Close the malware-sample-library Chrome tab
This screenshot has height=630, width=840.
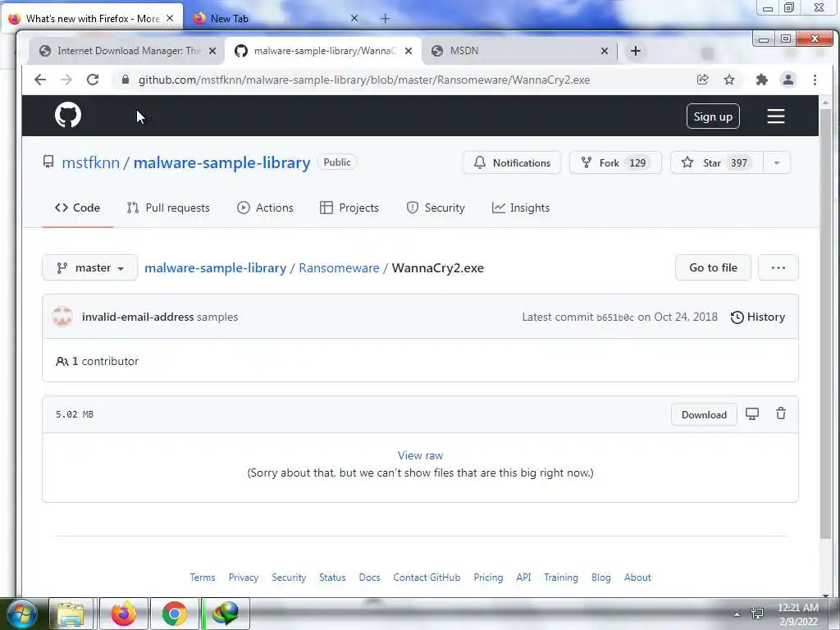409,51
